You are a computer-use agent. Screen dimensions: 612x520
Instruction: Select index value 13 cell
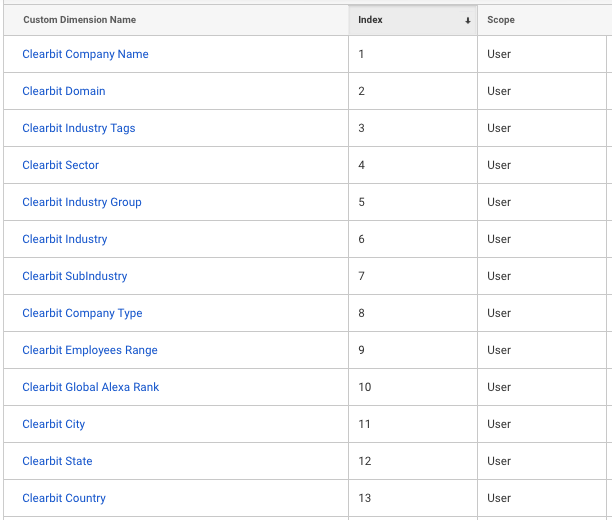[413, 498]
